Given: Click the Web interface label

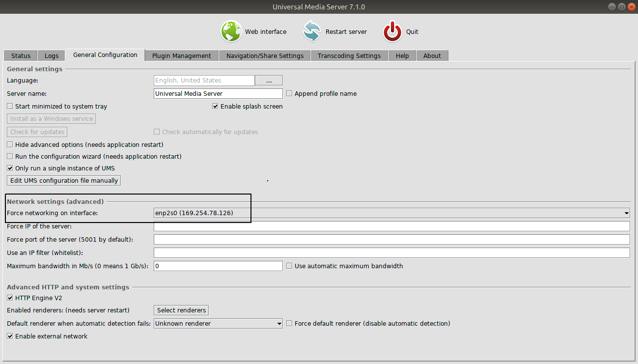Looking at the screenshot, I should pos(266,31).
